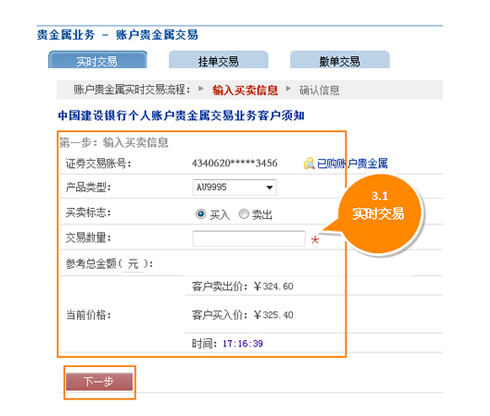The height and width of the screenshot is (416, 490).
Task: Click the 交易数量 input field
Action: 249,239
